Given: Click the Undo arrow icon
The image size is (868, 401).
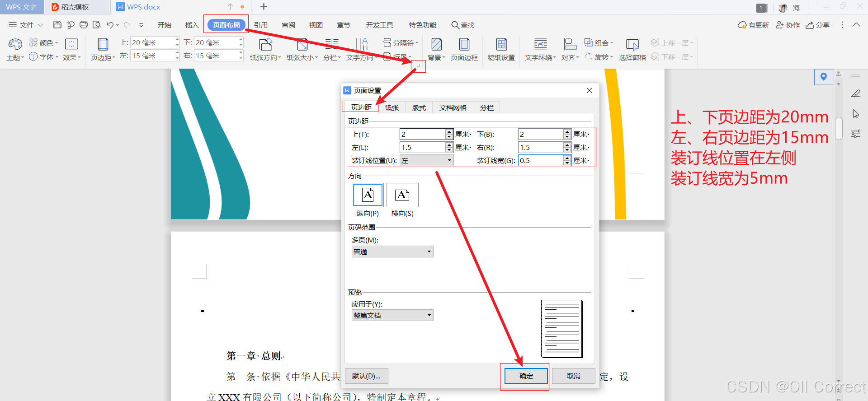Looking at the screenshot, I should pos(110,25).
